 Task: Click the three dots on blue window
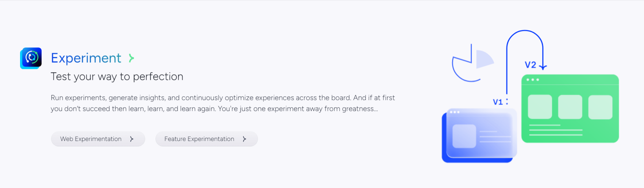[x=455, y=112]
